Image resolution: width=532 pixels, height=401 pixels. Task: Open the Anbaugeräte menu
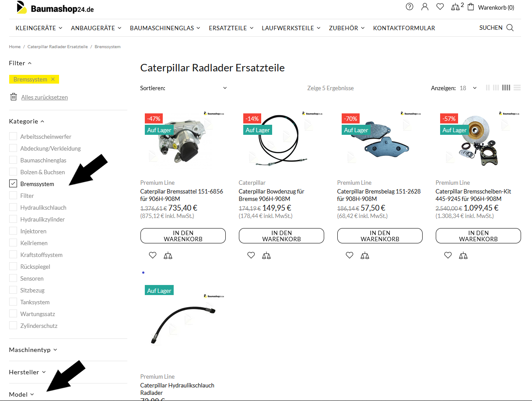(x=96, y=28)
